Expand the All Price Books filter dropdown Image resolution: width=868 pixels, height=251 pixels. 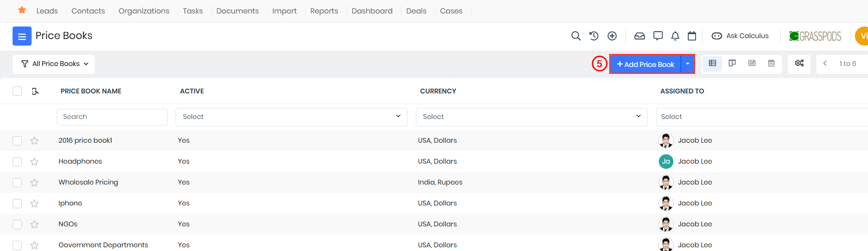54,64
